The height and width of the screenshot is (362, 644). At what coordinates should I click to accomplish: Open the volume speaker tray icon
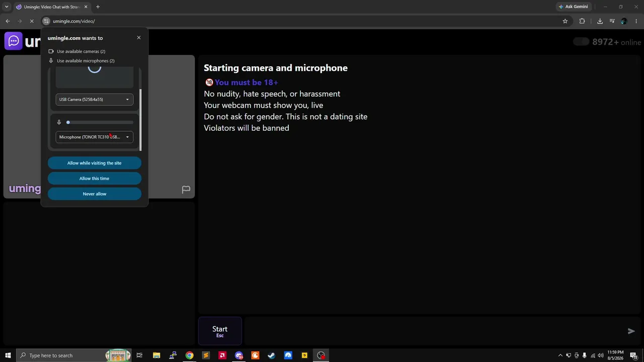[x=601, y=355]
